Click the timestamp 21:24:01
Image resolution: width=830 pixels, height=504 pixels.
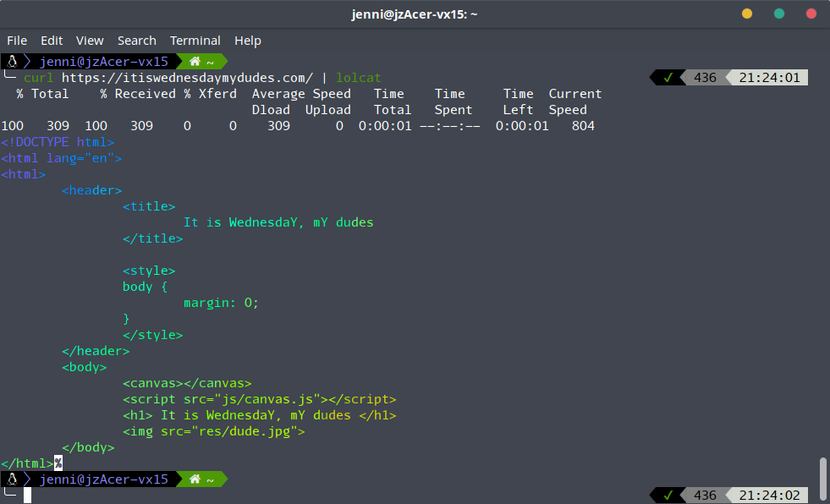point(769,78)
